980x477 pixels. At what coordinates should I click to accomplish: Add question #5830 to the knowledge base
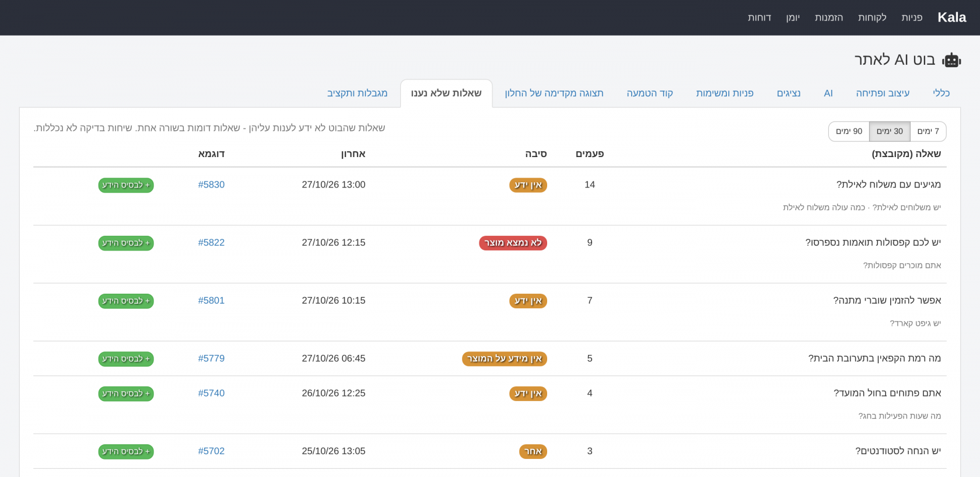[x=126, y=185]
